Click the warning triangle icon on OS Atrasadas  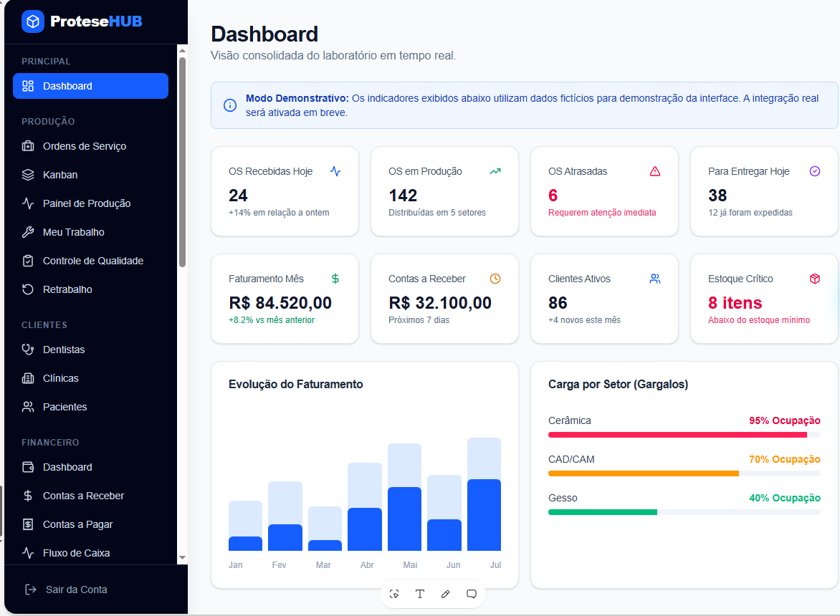coord(654,171)
